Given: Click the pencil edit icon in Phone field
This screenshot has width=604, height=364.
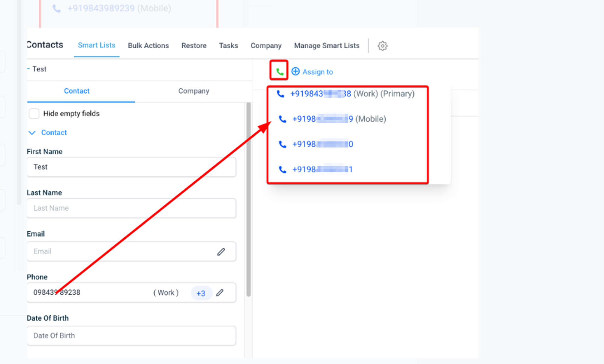Looking at the screenshot, I should (220, 292).
